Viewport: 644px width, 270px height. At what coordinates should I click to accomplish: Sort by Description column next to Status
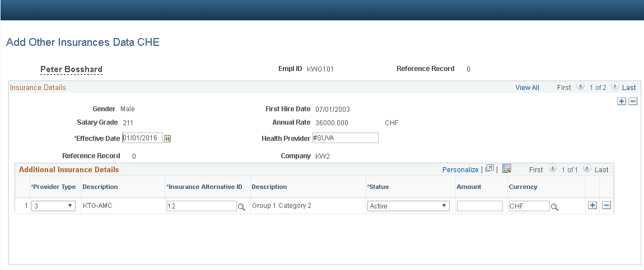point(269,187)
